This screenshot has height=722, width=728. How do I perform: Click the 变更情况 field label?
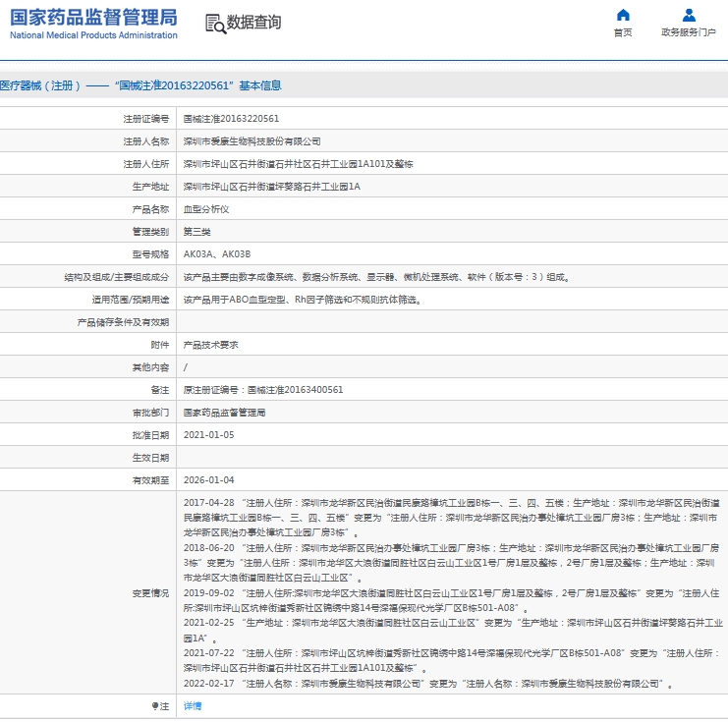coord(150,593)
